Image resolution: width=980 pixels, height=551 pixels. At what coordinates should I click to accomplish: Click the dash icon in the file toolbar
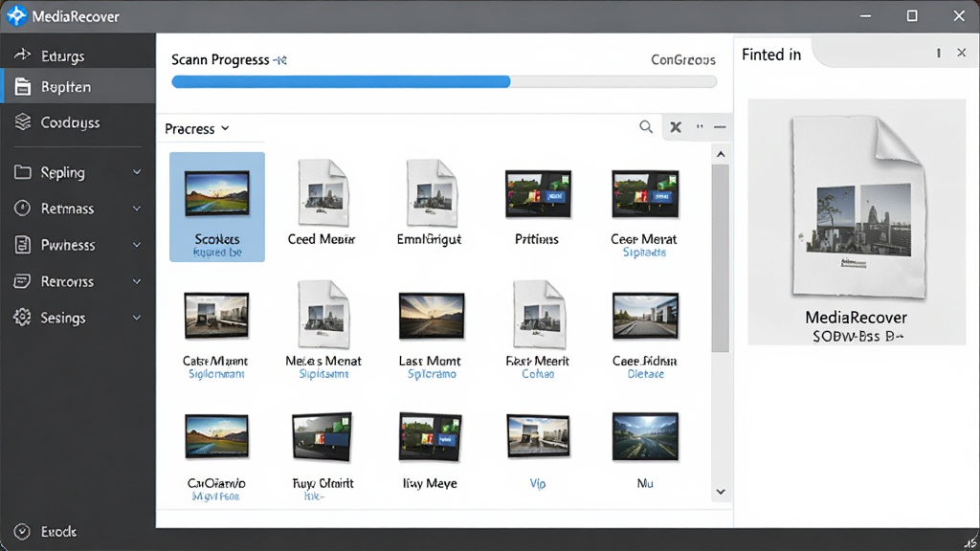720,127
